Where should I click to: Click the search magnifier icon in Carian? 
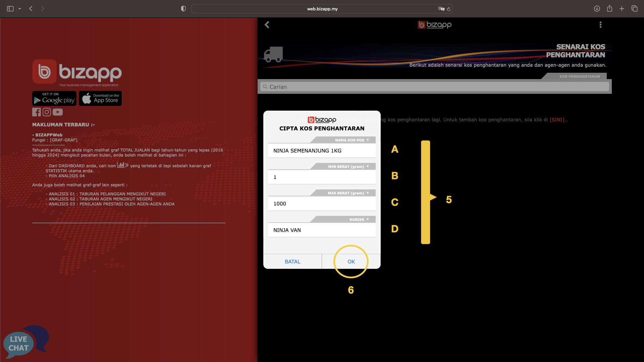pos(265,86)
